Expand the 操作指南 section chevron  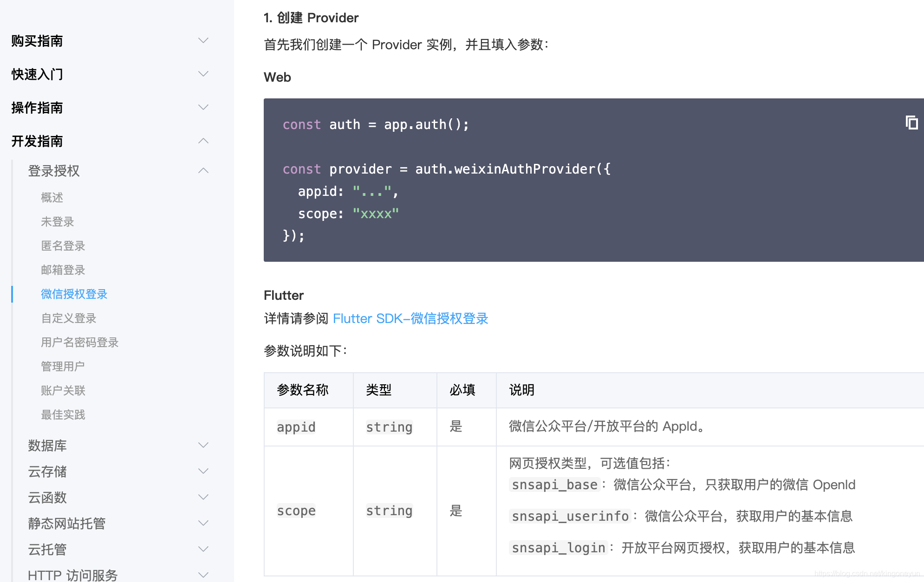tap(203, 108)
